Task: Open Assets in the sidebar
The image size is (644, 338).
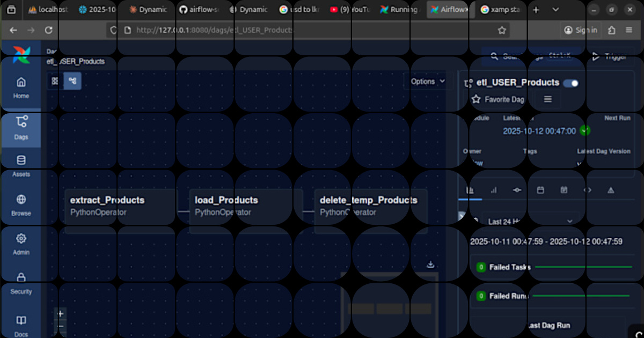Action: click(21, 166)
